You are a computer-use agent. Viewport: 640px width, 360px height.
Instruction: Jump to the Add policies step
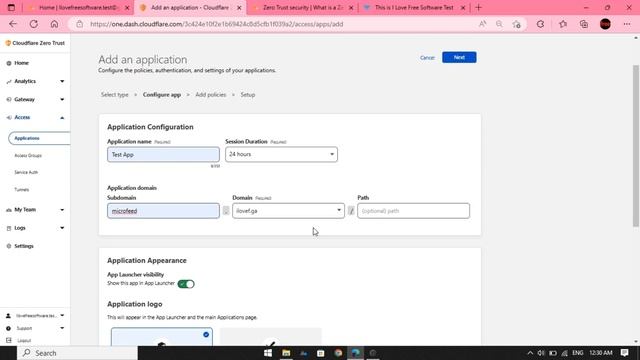211,95
